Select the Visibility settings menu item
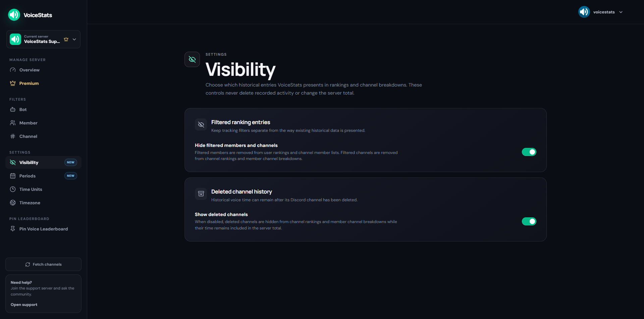The width and height of the screenshot is (644, 319). point(43,162)
